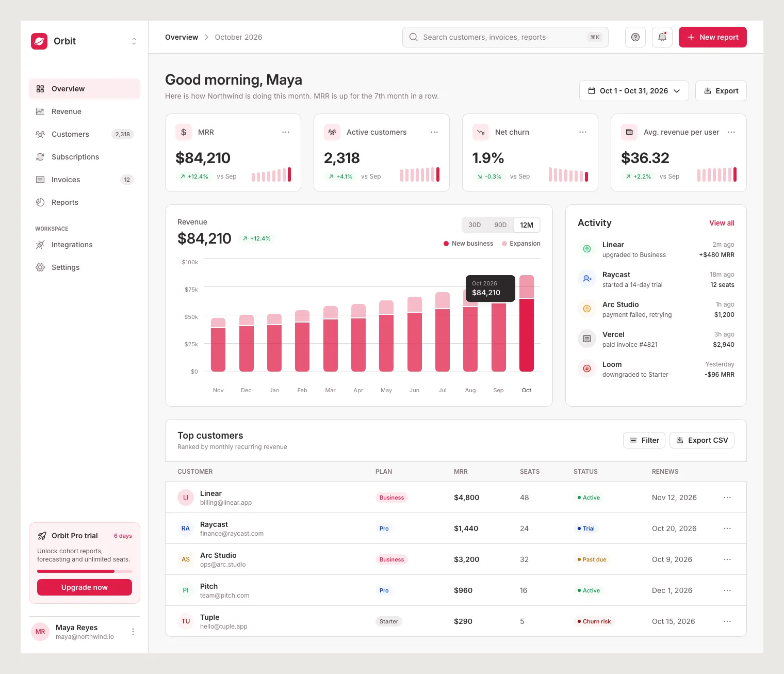Open row actions for Tuple customer
The image size is (784, 674).
coord(727,621)
